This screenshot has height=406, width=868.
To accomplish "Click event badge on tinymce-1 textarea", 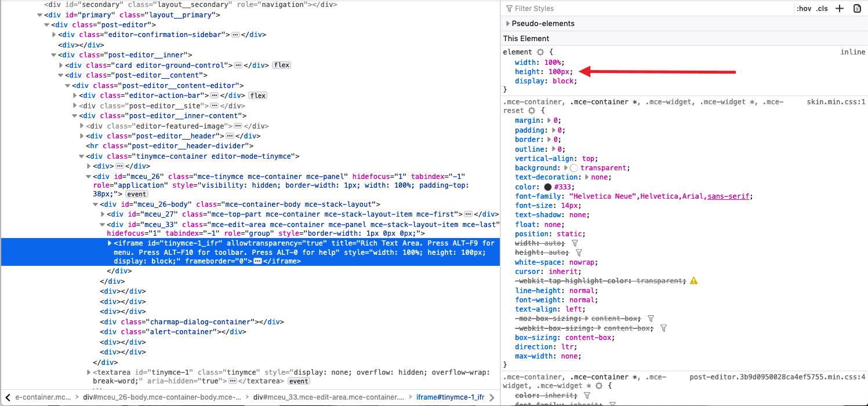I will tap(299, 381).
